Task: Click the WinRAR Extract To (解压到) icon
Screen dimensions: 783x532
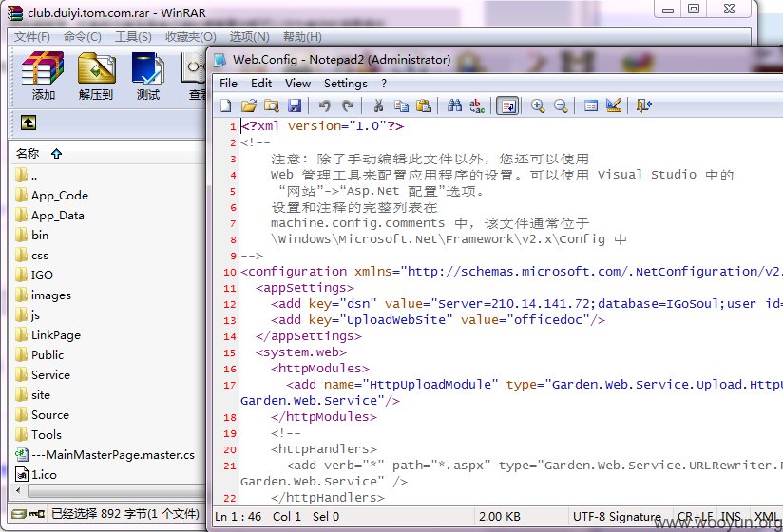Action: [x=96, y=76]
